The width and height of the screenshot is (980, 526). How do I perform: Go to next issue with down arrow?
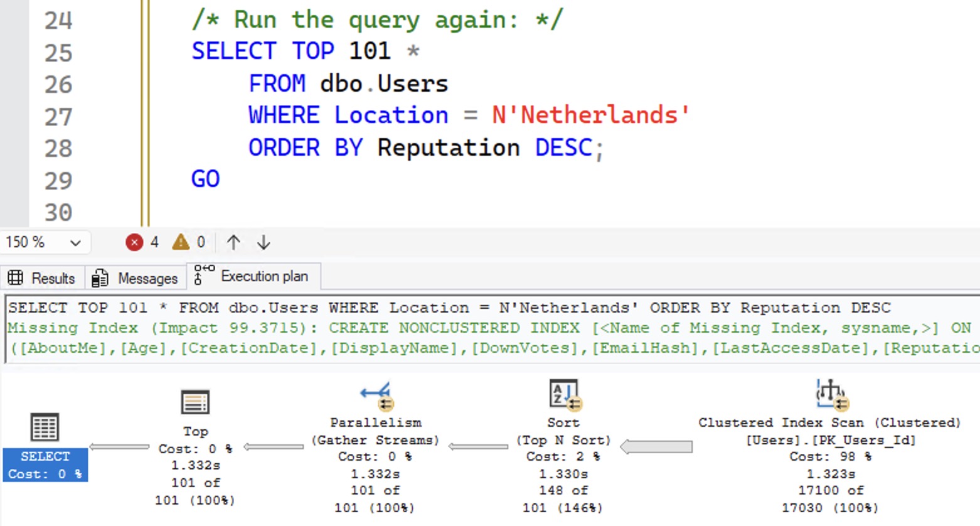click(264, 242)
